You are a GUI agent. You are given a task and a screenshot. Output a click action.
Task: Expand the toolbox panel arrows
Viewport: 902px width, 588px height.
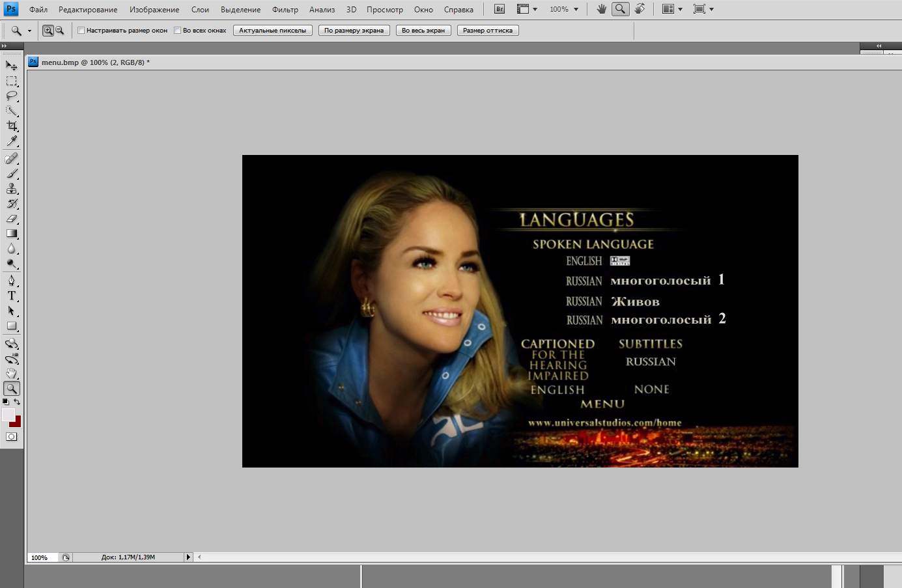click(x=4, y=46)
